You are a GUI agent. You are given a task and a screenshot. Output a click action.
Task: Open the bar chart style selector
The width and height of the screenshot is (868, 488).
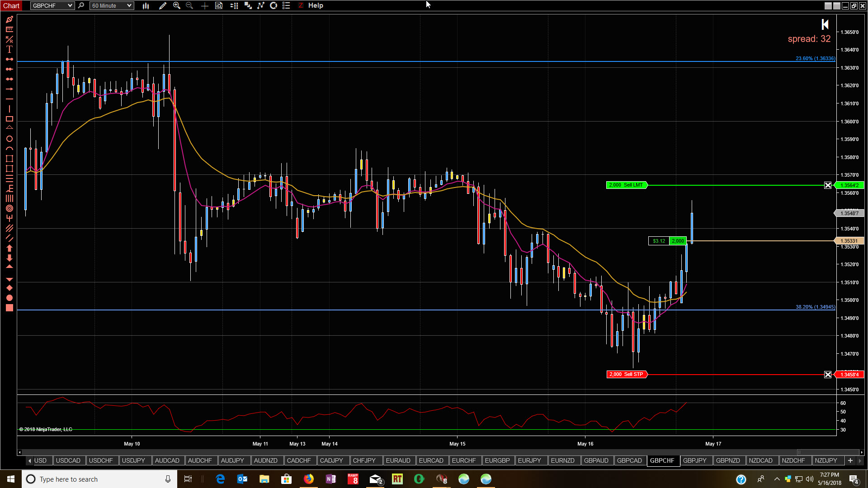pyautogui.click(x=146, y=5)
